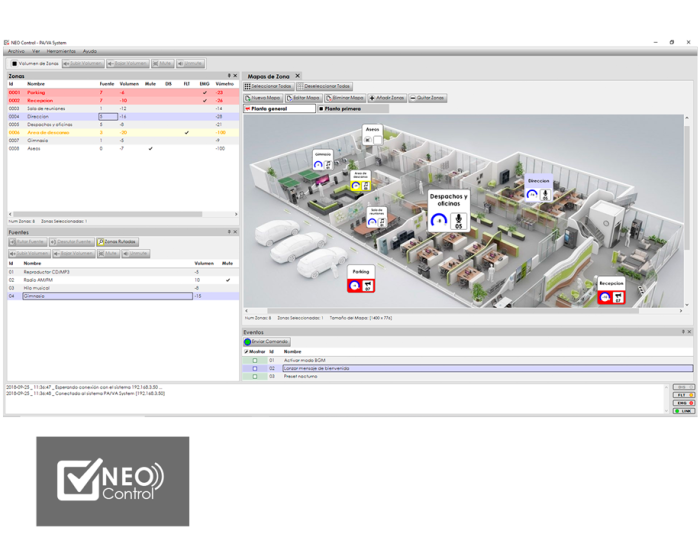Toggle Mostrar checkbox for Preset nocturno

255,376
